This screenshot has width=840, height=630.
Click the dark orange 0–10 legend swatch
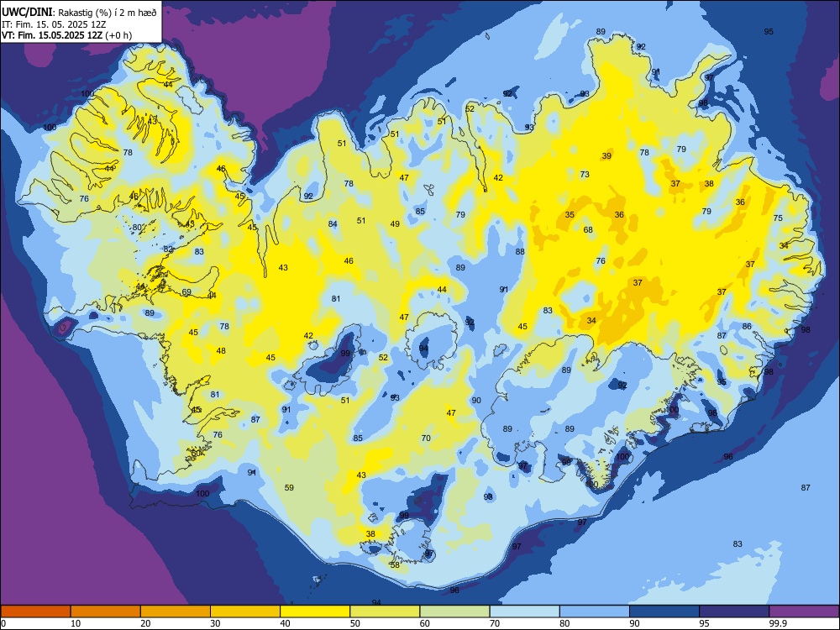pos(35,612)
